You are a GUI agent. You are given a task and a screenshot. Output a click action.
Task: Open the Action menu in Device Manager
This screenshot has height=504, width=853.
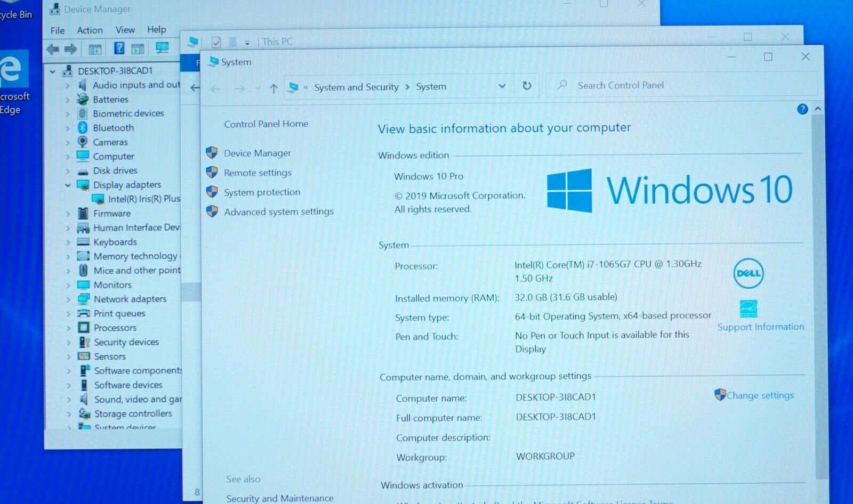coord(90,30)
